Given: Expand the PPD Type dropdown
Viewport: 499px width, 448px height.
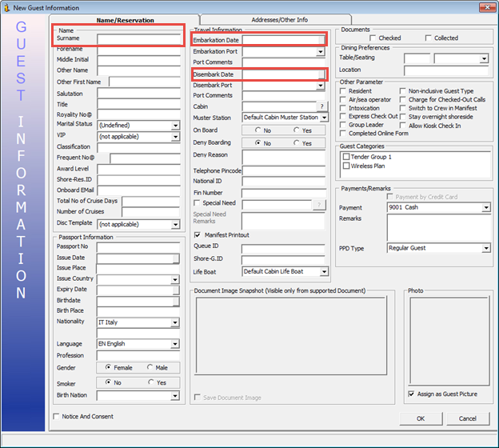Looking at the screenshot, I should point(486,248).
